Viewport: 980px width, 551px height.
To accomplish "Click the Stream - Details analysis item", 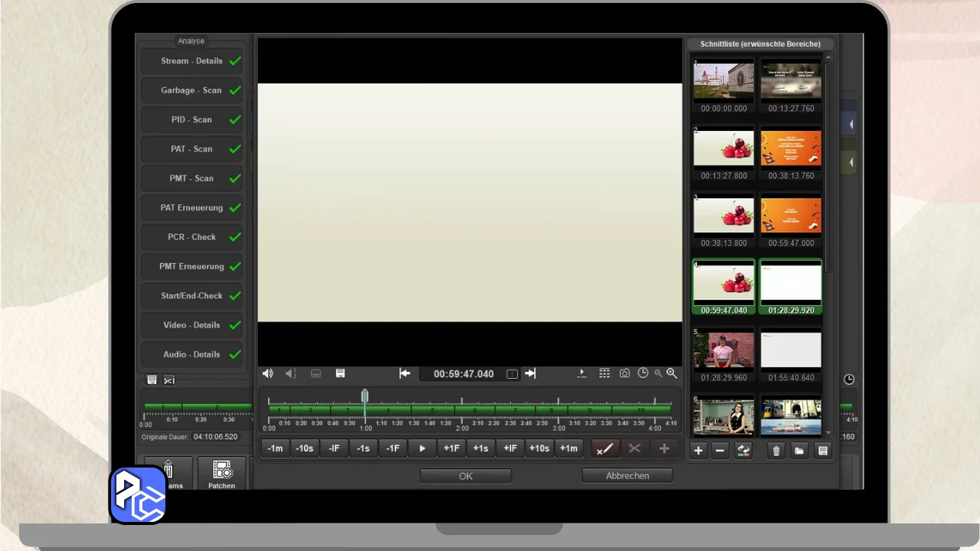I will coord(192,61).
